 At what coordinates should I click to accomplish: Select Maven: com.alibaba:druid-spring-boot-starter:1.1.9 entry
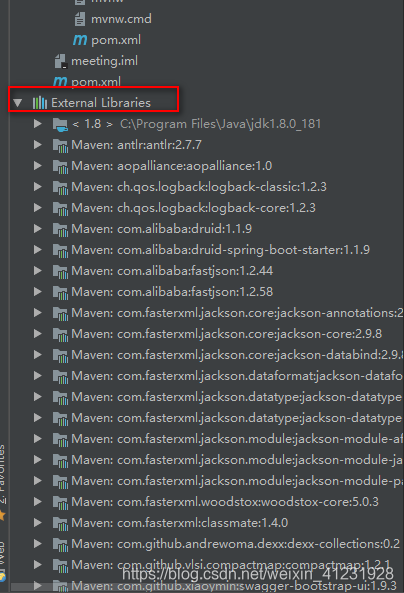(221, 250)
